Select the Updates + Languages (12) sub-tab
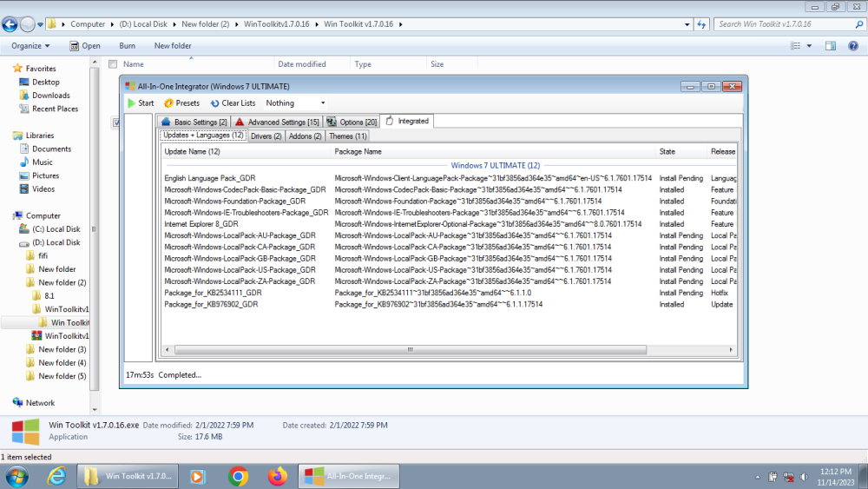Image resolution: width=868 pixels, height=489 pixels. coord(203,135)
